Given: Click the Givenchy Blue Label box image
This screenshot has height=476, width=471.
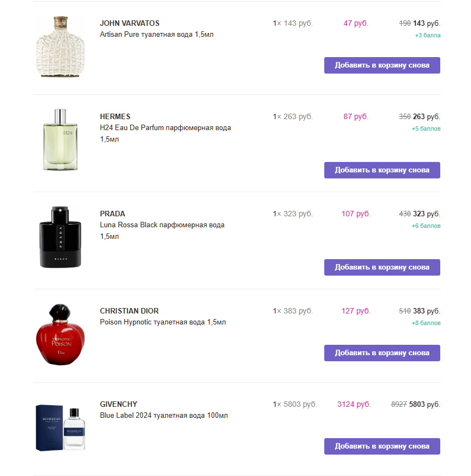Looking at the screenshot, I should [61, 428].
